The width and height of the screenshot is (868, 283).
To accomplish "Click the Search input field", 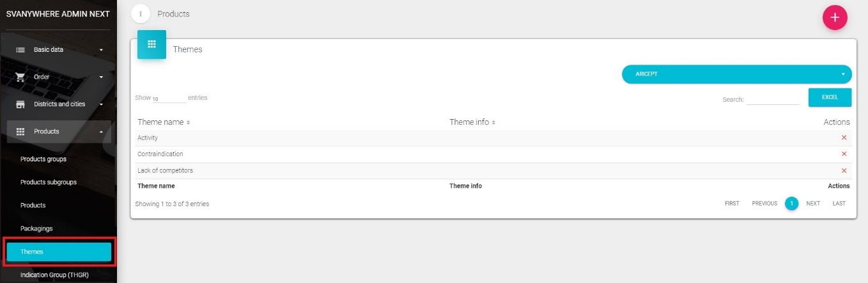I will 773,99.
